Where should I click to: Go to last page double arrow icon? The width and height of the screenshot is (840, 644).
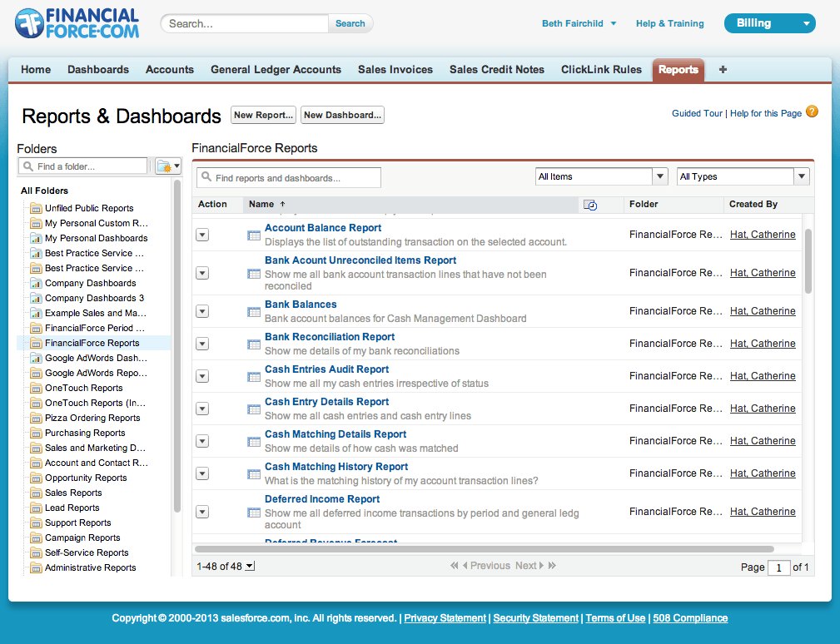point(552,566)
